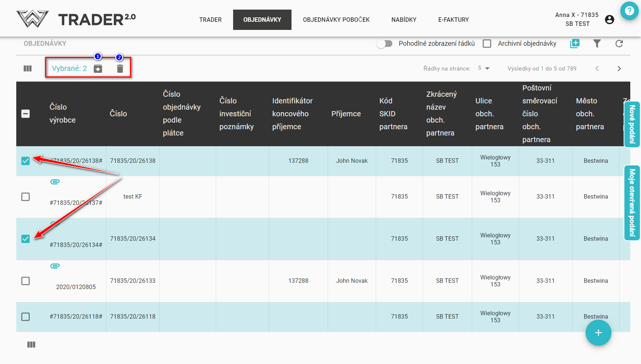Delete selected orders with trash icon

[x=120, y=69]
